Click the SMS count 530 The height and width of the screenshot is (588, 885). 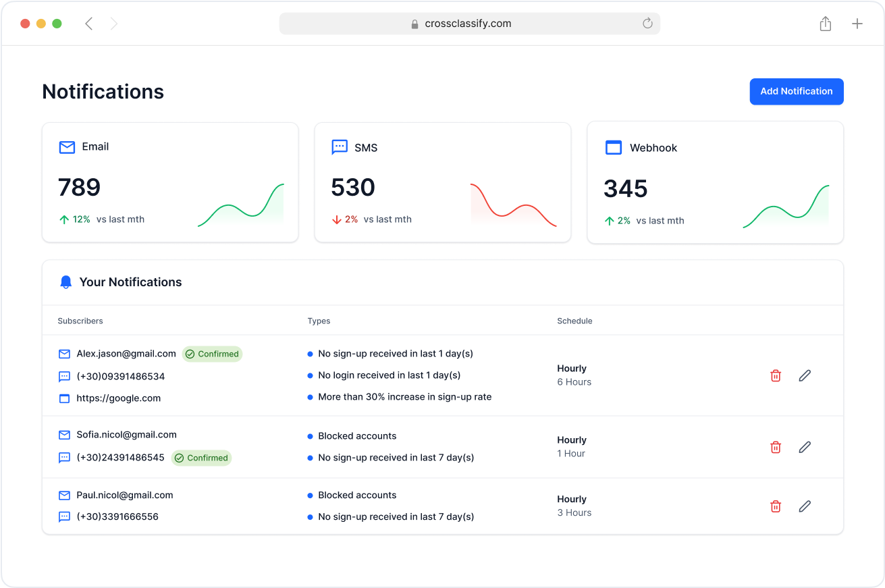click(x=353, y=187)
